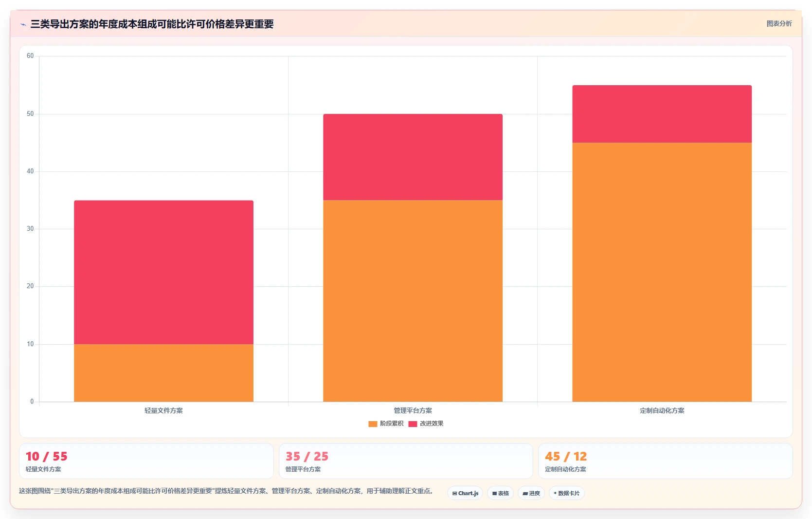Select the 数据卡片 chip
This screenshot has height=519, width=812.
click(566, 493)
